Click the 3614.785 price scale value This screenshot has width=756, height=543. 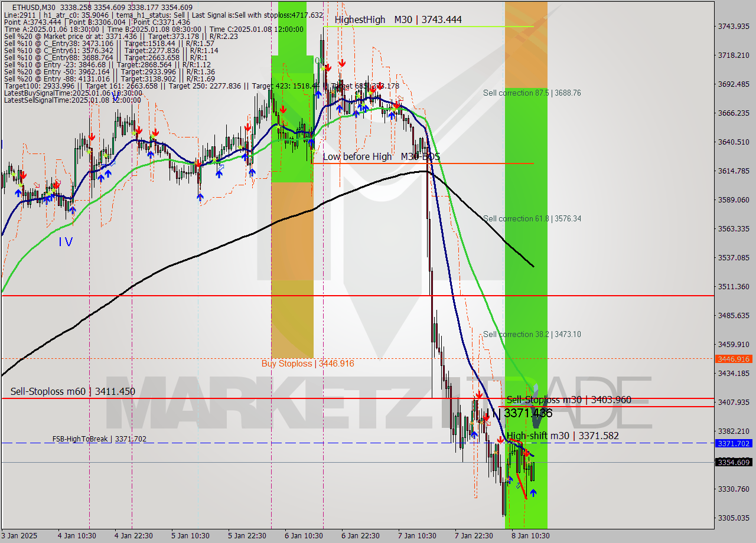(733, 171)
